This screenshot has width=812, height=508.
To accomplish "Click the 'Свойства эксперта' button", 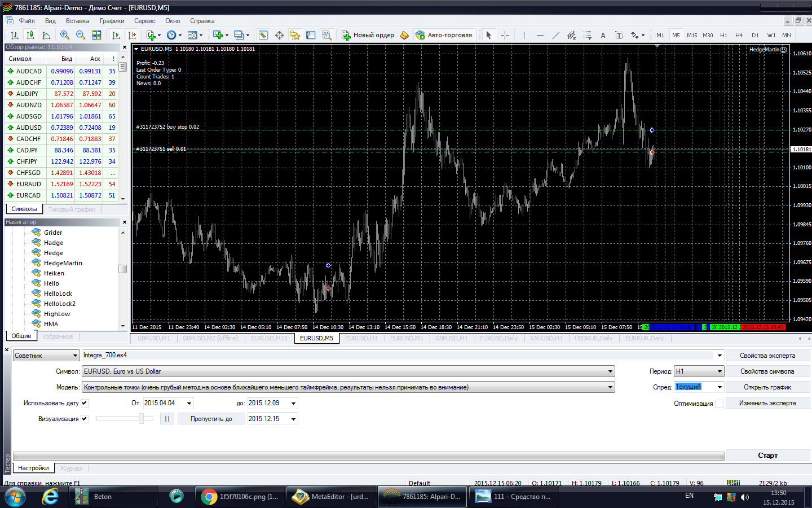I will (x=767, y=356).
